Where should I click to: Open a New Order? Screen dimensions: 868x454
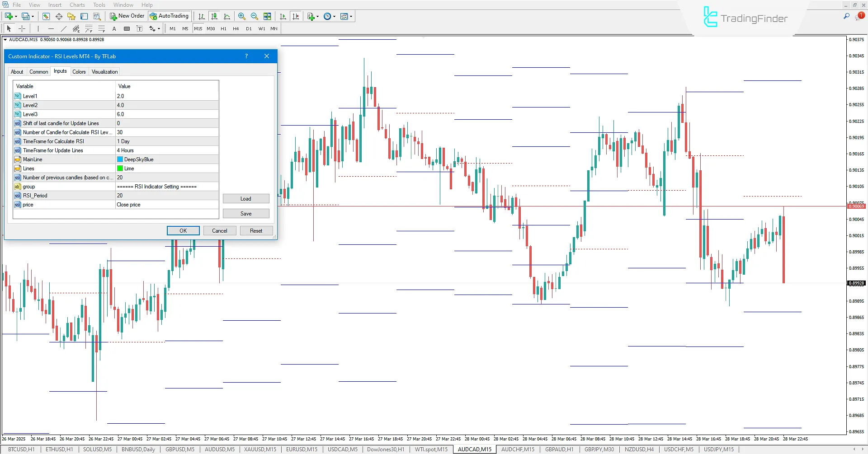[127, 16]
